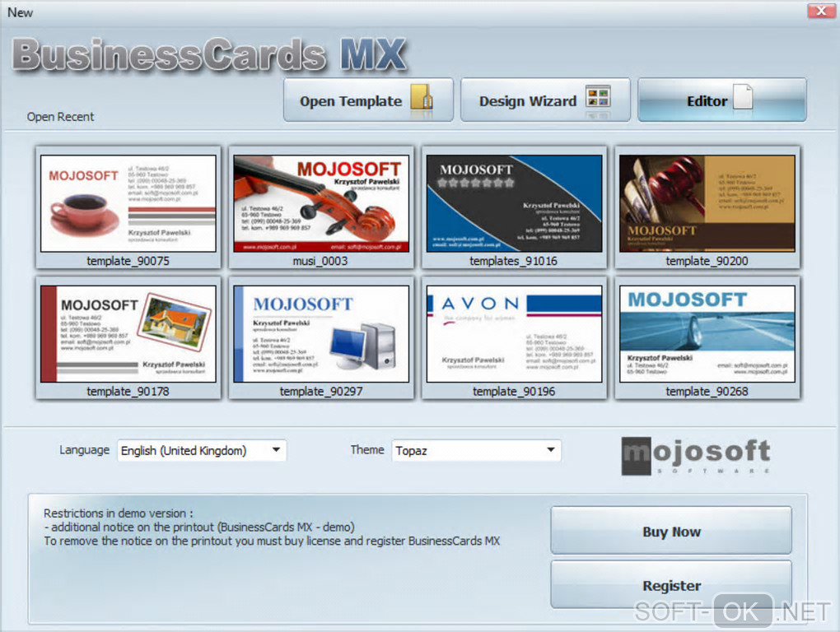The height and width of the screenshot is (632, 840).
Task: Click the template_90200 label text
Action: (x=707, y=261)
